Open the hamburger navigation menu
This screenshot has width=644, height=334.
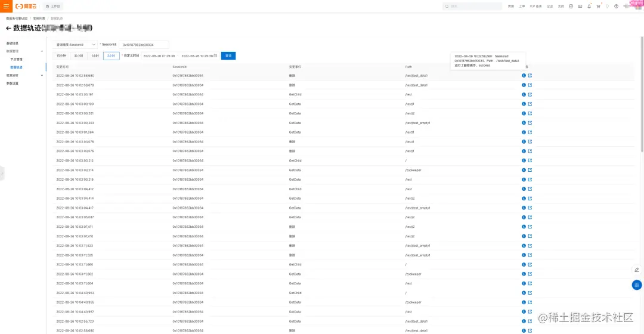click(6, 6)
